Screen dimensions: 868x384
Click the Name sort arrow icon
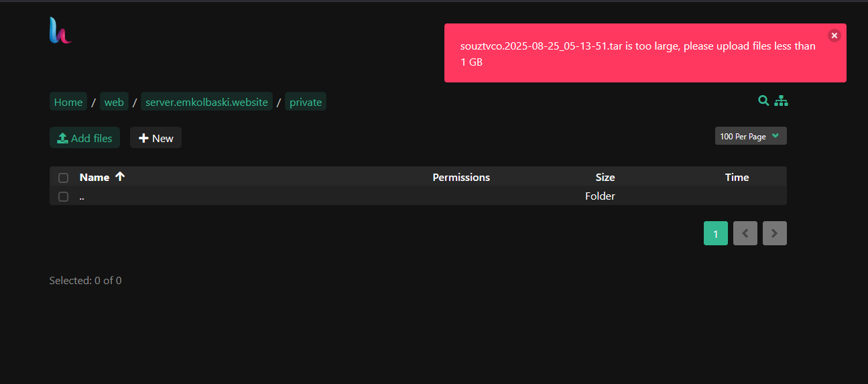click(120, 177)
